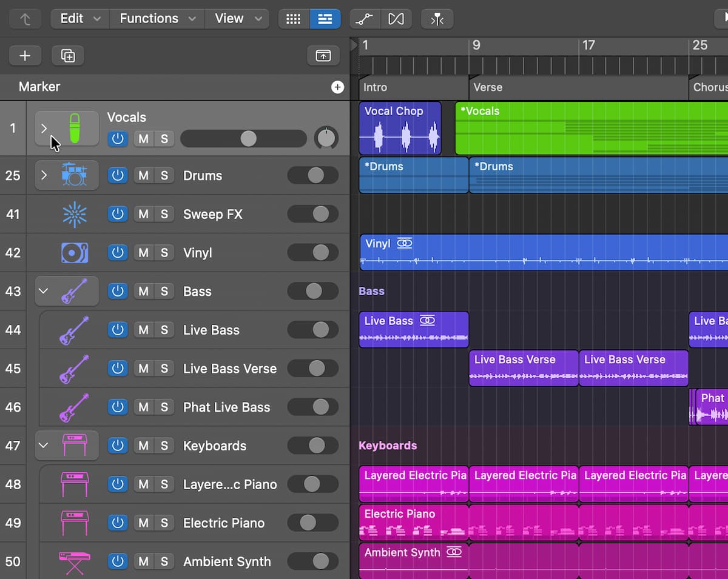Switch to track list view button
Screen dimensions: 728x579
(x=325, y=19)
